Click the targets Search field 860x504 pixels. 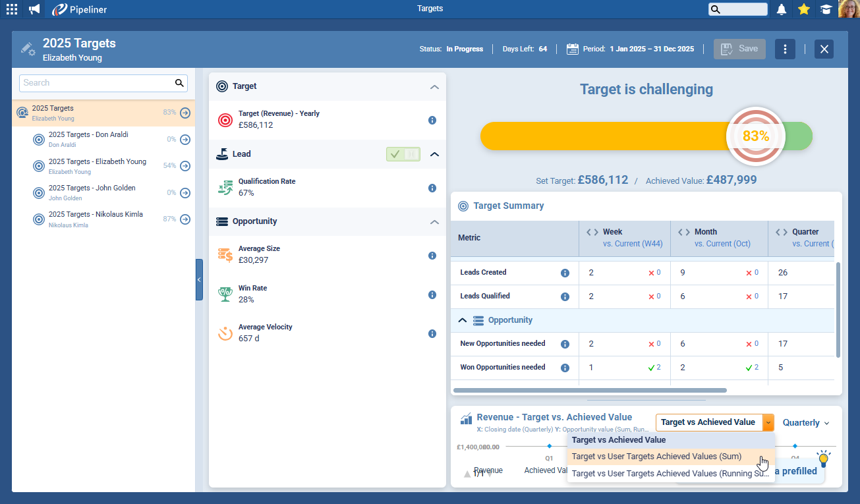[97, 83]
